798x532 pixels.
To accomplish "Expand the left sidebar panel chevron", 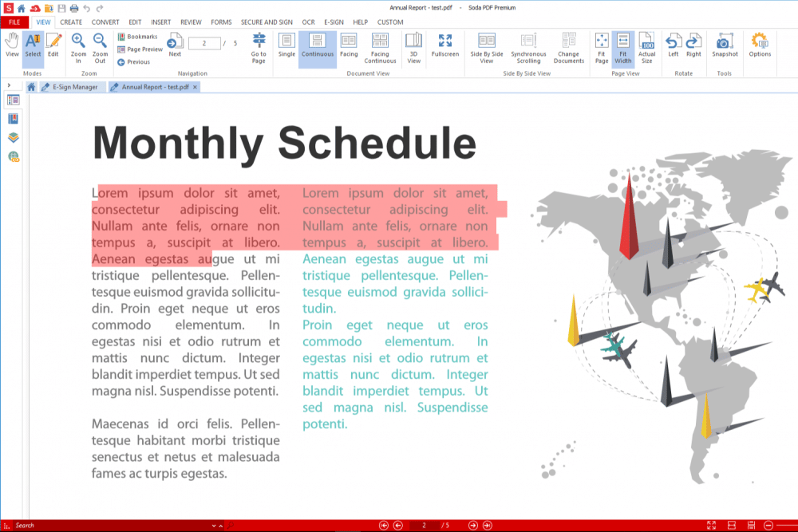I will (9, 85).
